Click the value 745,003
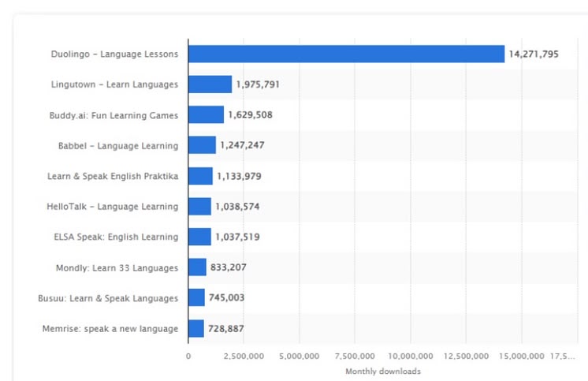Viewport: 588px width, 381px height. click(x=226, y=297)
